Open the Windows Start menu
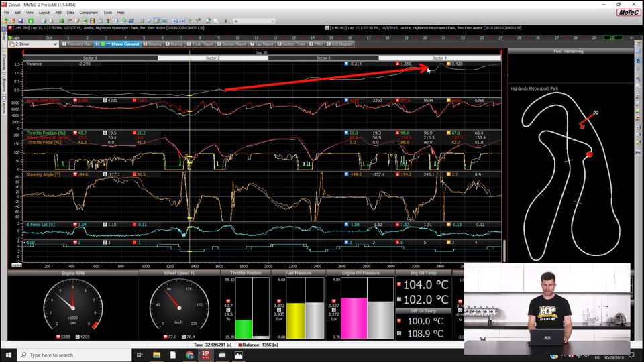The image size is (644, 362). coord(8,355)
